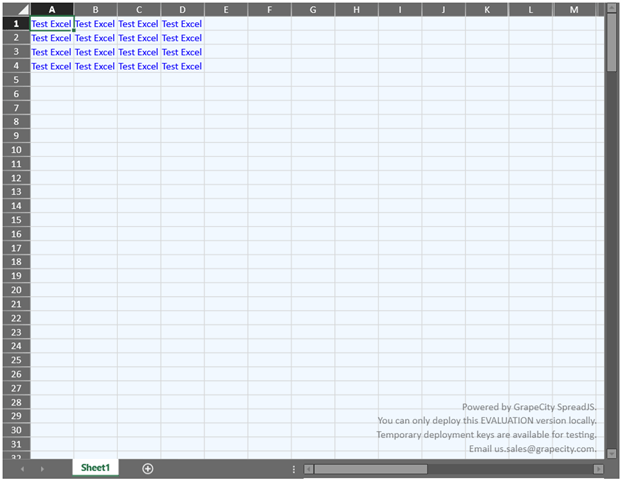Select column M header

(x=574, y=10)
